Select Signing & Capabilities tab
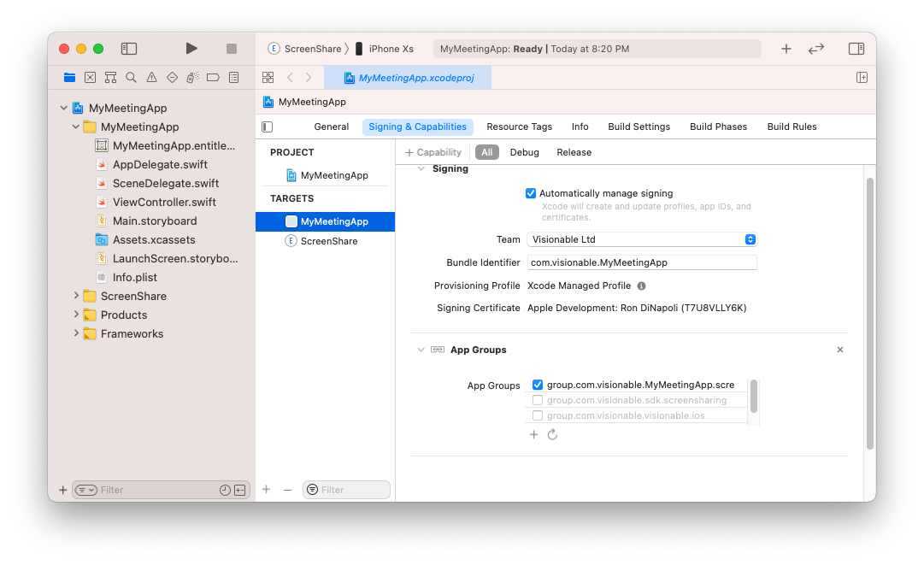924x565 pixels. tap(417, 127)
